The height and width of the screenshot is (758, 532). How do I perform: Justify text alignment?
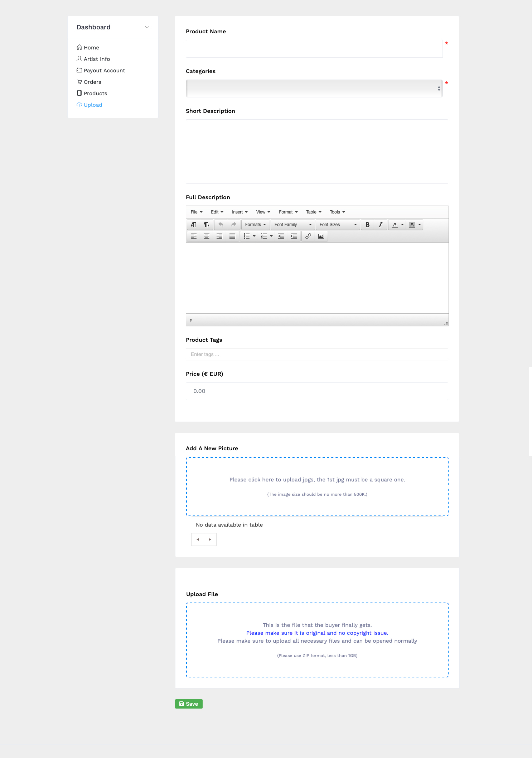tap(232, 236)
